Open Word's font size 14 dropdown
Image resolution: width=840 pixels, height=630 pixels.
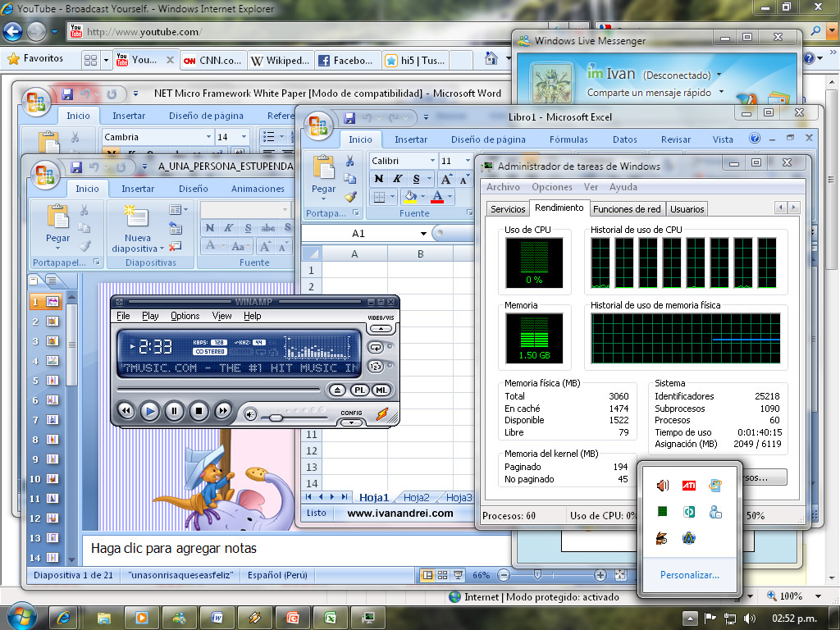click(244, 137)
